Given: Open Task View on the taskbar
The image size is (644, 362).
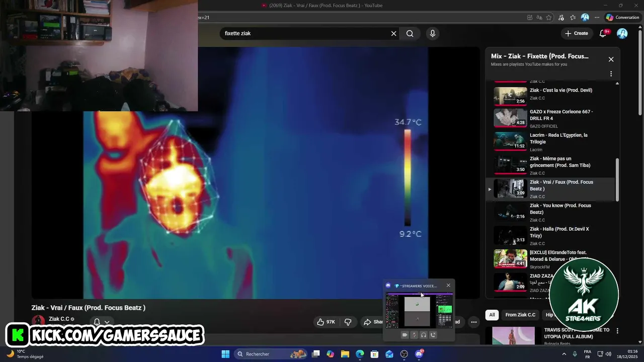Looking at the screenshot, I should pos(315,354).
